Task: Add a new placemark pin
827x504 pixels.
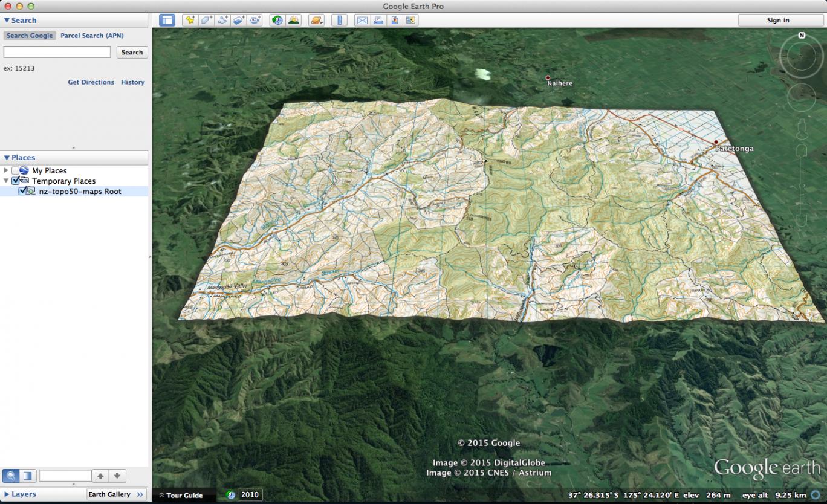Action: click(190, 20)
